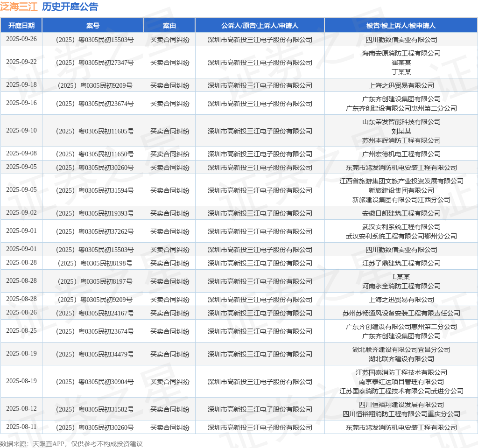Screen dimensions: 478x448
Task: Click the 开庭日期 column header
Action: tap(21, 26)
